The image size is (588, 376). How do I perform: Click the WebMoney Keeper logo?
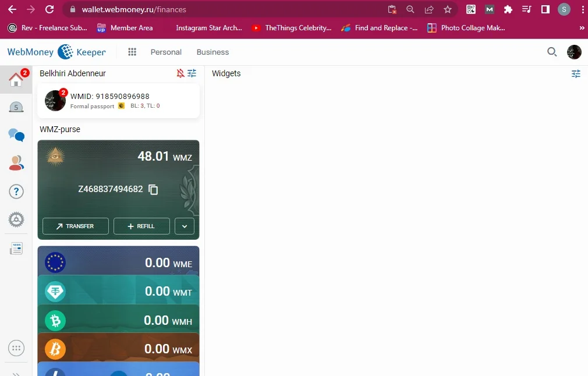(56, 52)
